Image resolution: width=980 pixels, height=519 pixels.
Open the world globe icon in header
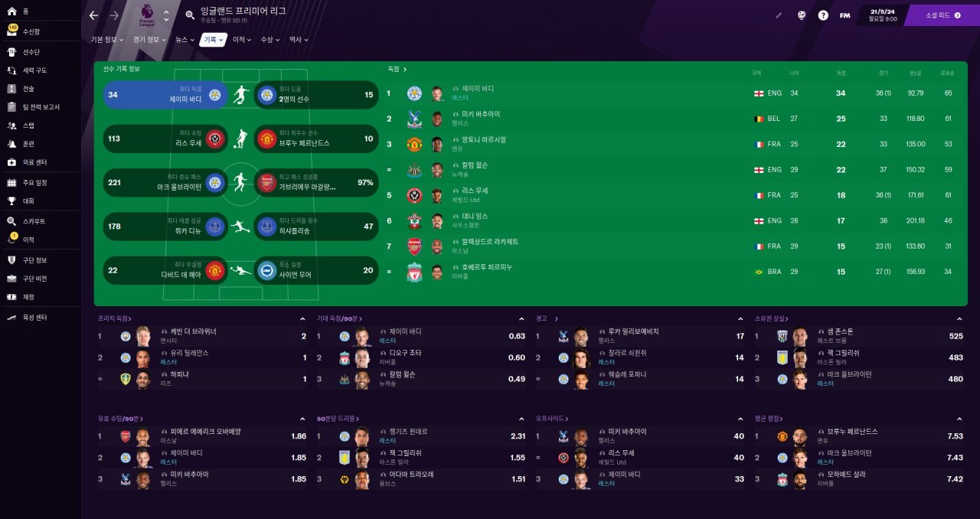tap(802, 15)
